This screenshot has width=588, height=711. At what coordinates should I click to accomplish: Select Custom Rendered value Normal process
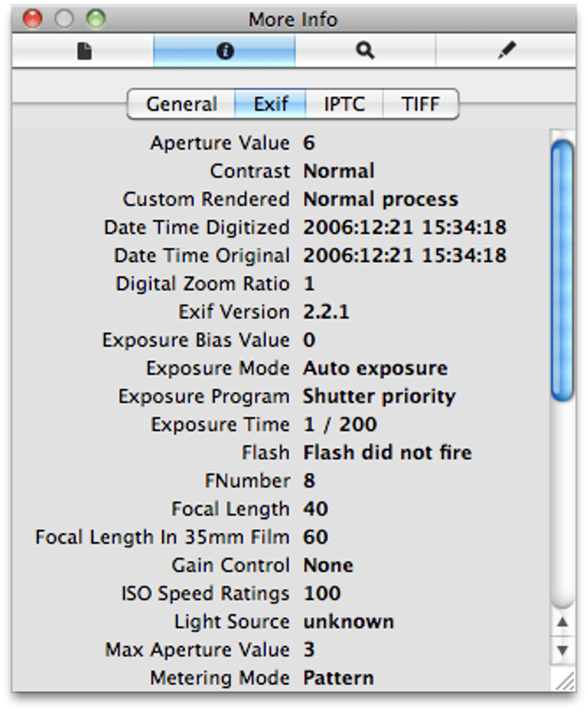coord(381,199)
